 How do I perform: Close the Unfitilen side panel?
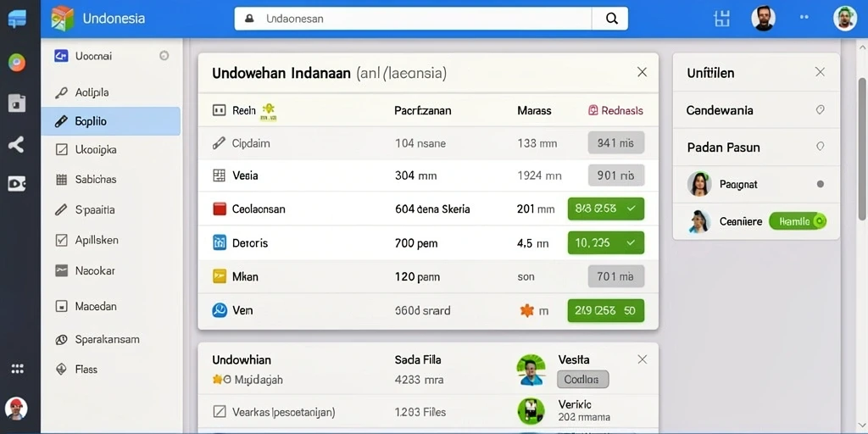tap(820, 72)
